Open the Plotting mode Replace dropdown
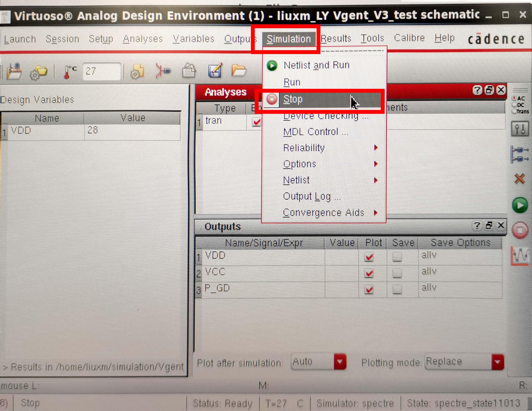This screenshot has height=411, width=532. [x=497, y=362]
